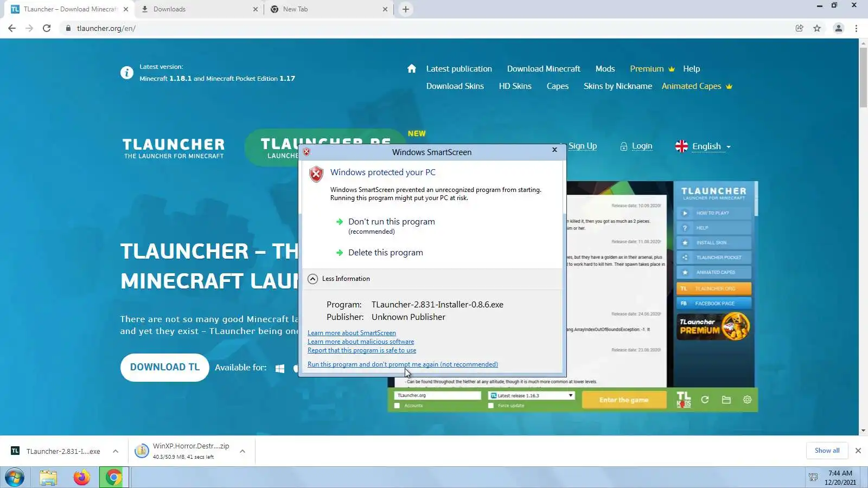868x488 pixels.
Task: Click Show all downloads button
Action: pos(827,451)
